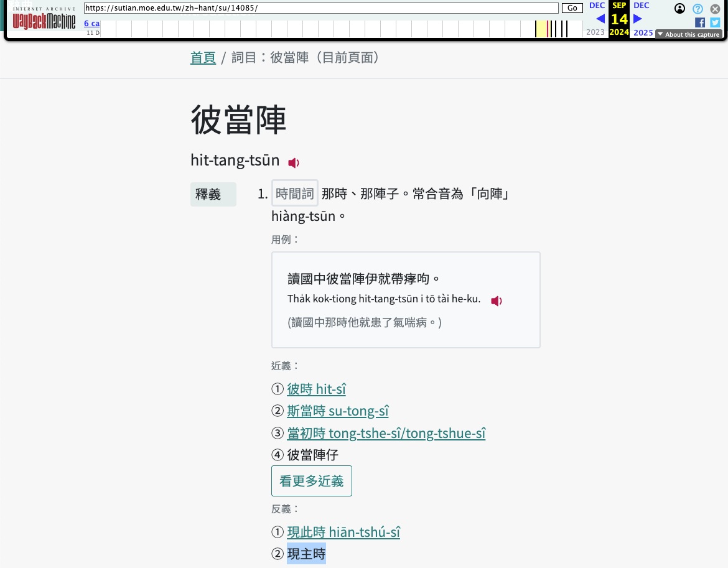
Task: Share this capture on Facebook
Action: click(x=700, y=22)
